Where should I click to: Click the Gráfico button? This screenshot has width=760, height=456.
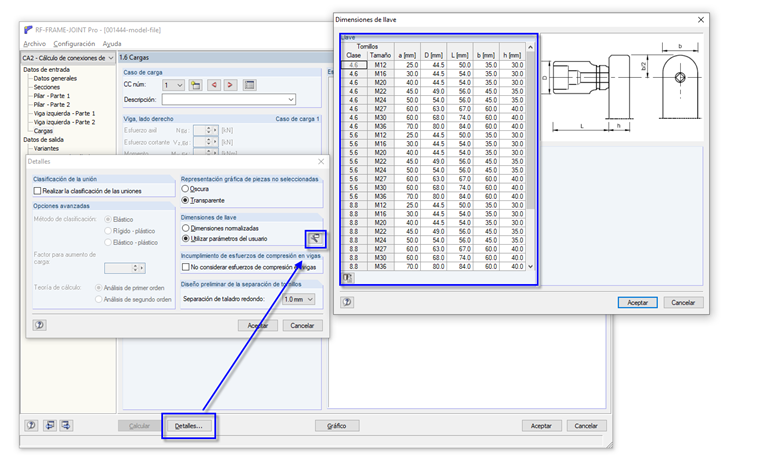(337, 426)
